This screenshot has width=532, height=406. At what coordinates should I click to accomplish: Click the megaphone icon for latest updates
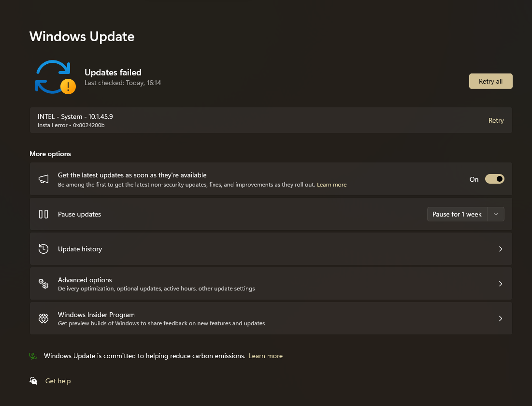pos(43,179)
